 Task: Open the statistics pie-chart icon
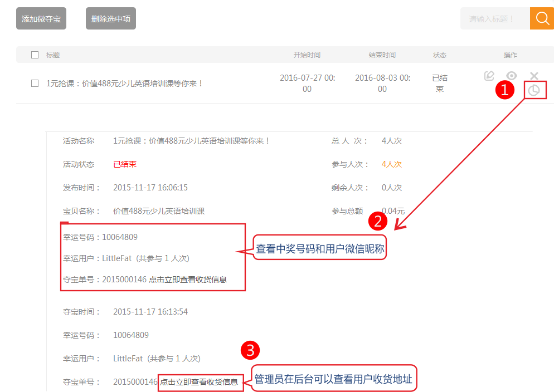tap(534, 90)
